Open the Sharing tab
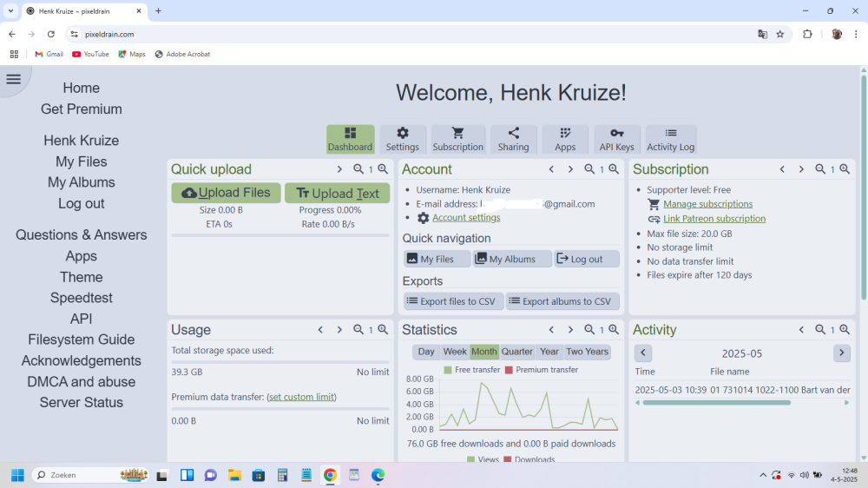Viewport: 868px width, 488px height. 513,139
